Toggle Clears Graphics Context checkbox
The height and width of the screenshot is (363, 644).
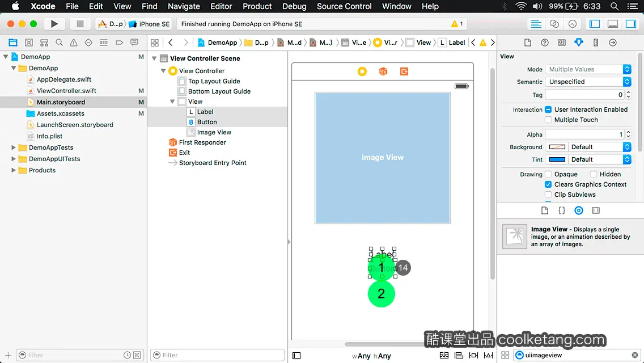[x=548, y=184]
